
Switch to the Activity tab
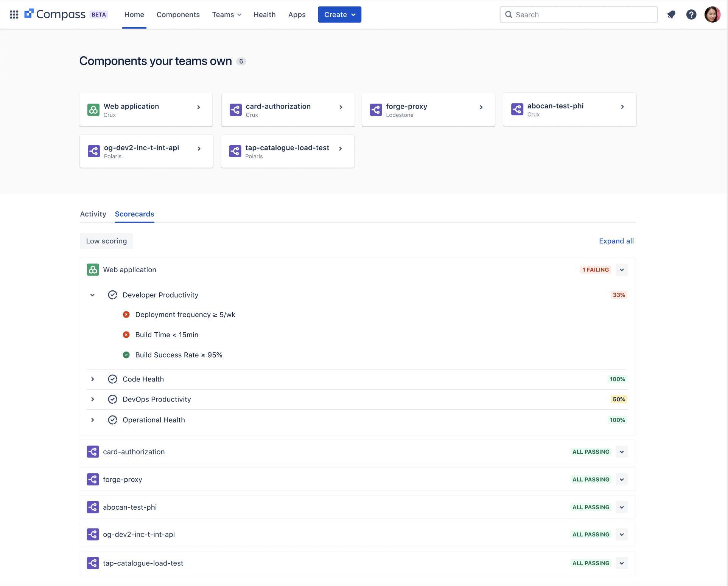tap(93, 214)
